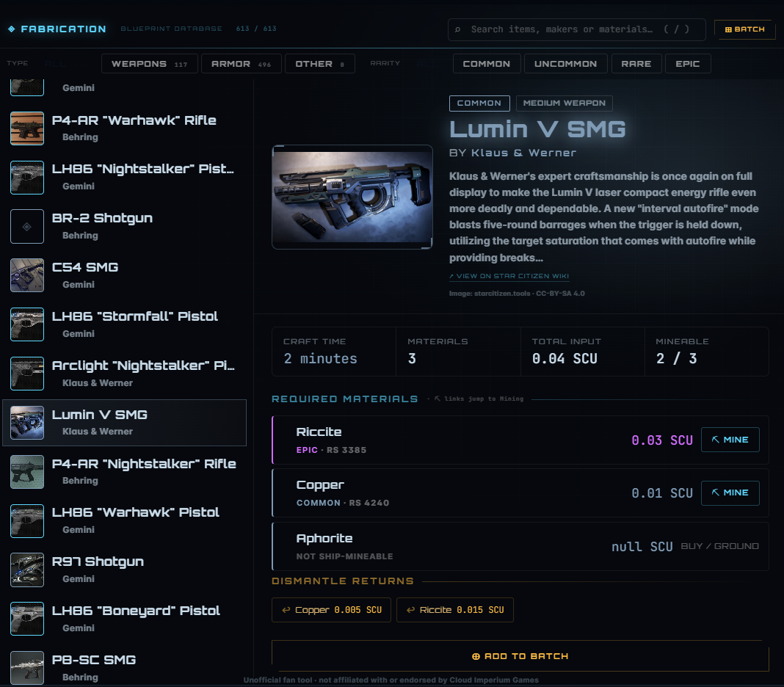Click the Arclight Nightstalker thumbnail icon
Viewport: 784px width, 687px height.
[27, 374]
